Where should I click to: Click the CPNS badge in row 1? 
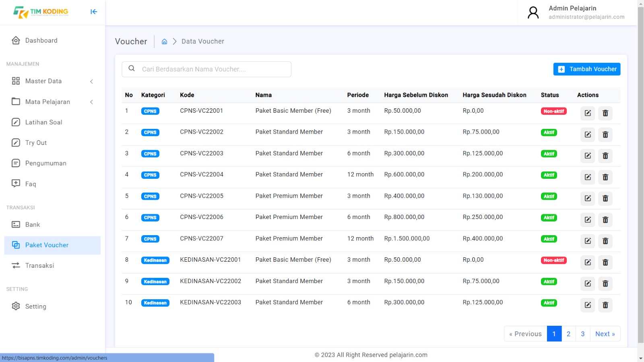[x=150, y=111]
